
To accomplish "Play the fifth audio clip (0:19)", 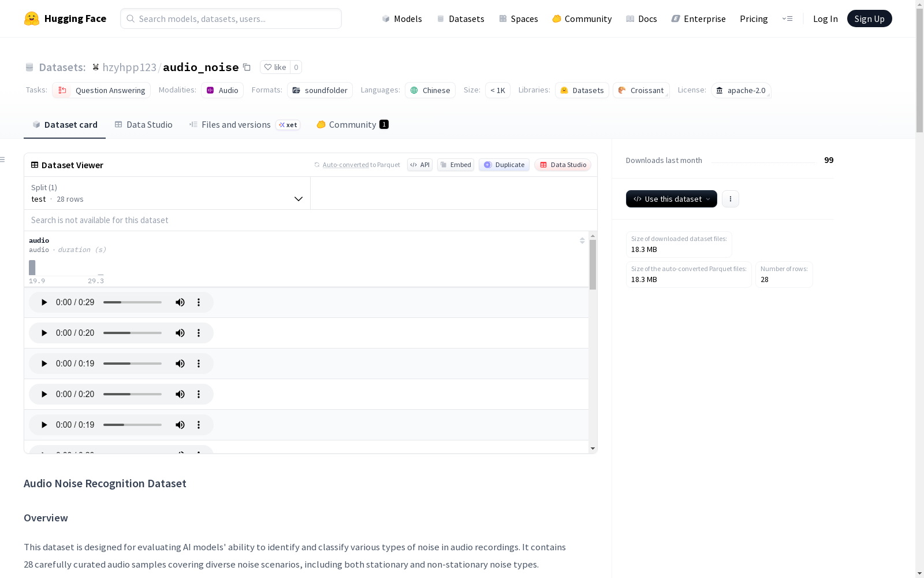I will tap(44, 425).
